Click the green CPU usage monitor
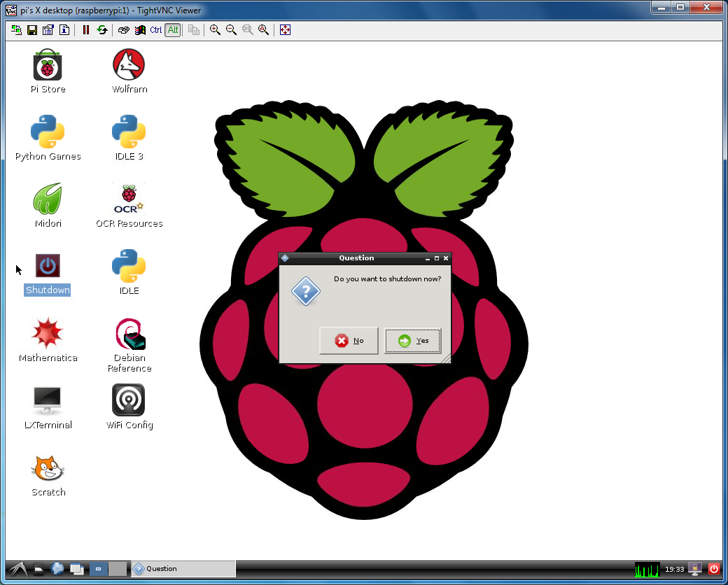This screenshot has height=585, width=728. click(647, 569)
